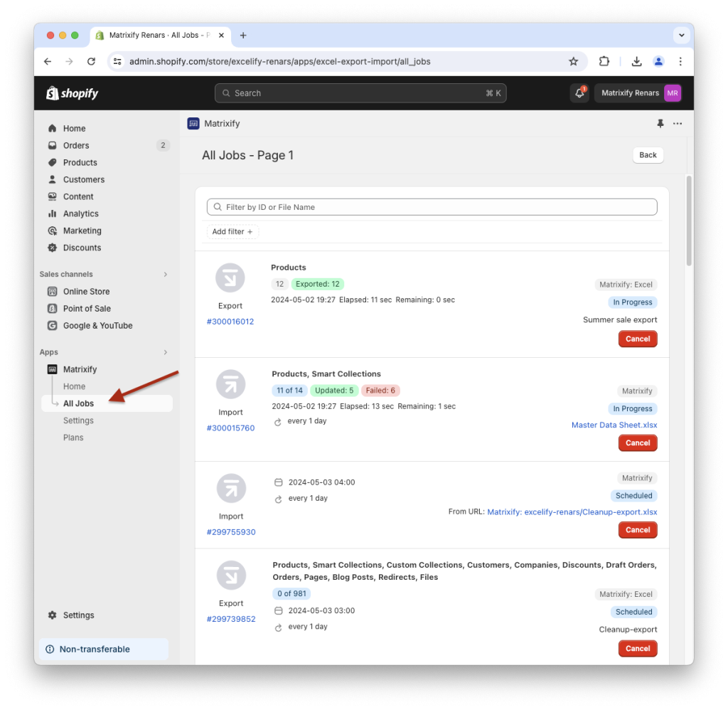
Task: Select Products in the sidebar
Action: [78, 162]
